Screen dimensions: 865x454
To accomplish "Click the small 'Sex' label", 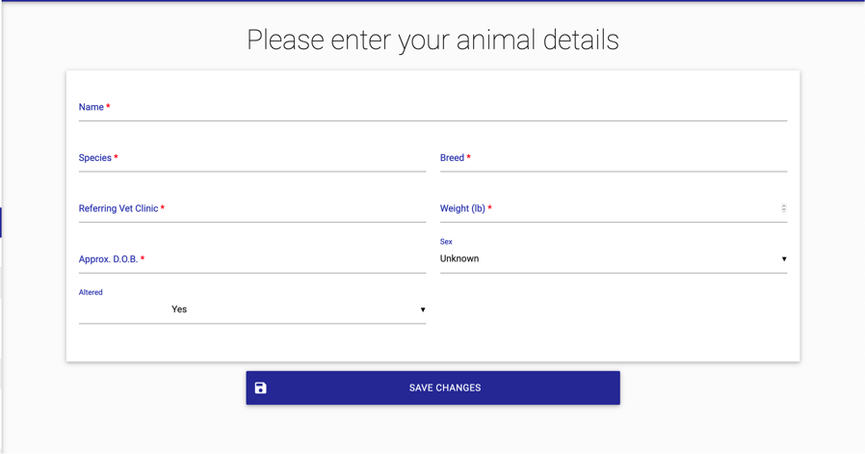I will point(446,242).
